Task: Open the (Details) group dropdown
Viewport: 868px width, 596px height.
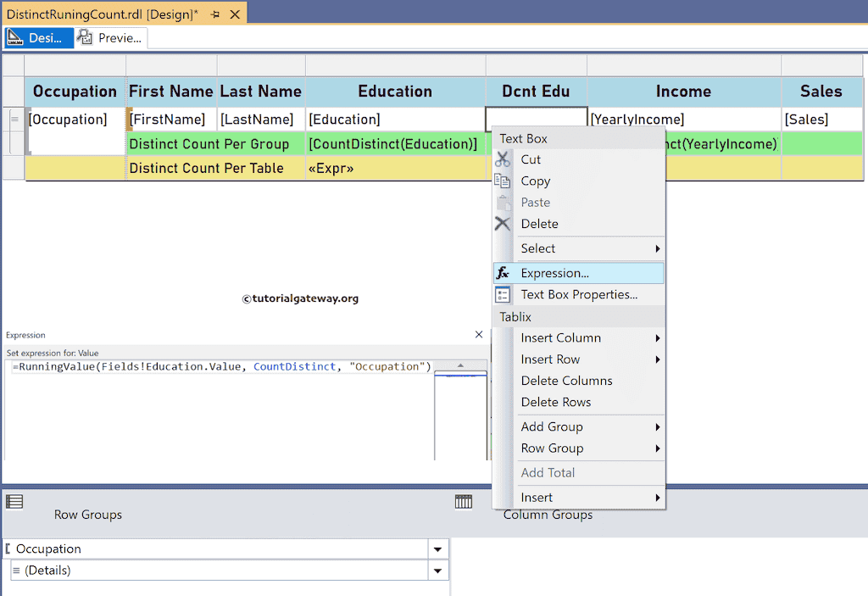Action: tap(437, 570)
